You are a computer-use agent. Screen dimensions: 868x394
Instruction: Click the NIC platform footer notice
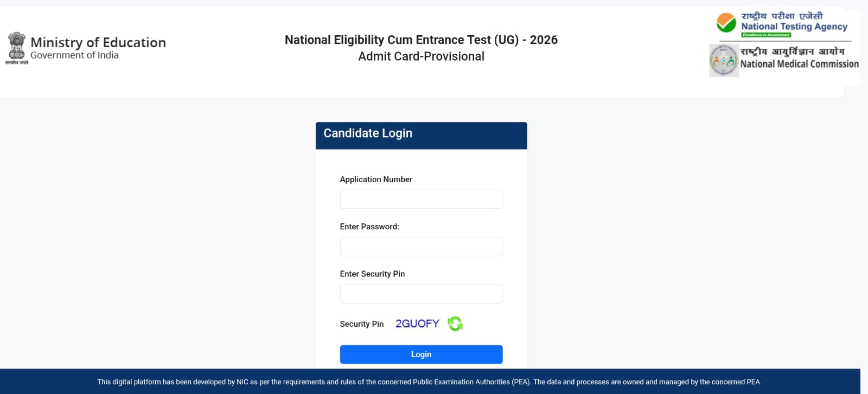pyautogui.click(x=429, y=382)
